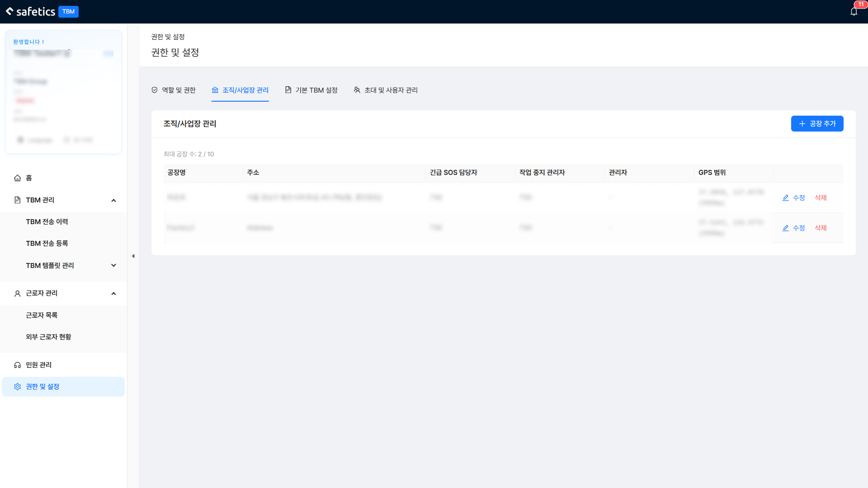The image size is (868, 488).
Task: Switch to the 역할 및 권한 tab
Action: pyautogui.click(x=174, y=90)
